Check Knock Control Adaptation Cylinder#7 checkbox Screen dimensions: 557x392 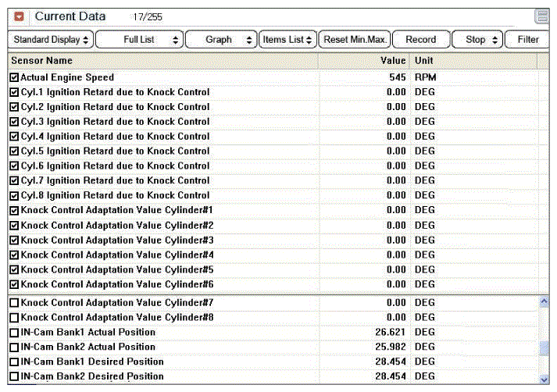(14, 303)
